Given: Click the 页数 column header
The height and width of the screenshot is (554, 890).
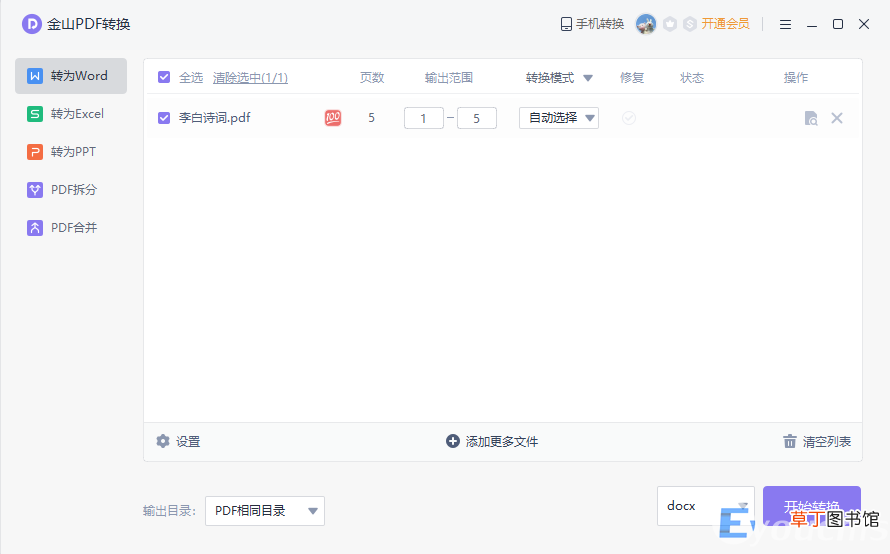Looking at the screenshot, I should 372,78.
